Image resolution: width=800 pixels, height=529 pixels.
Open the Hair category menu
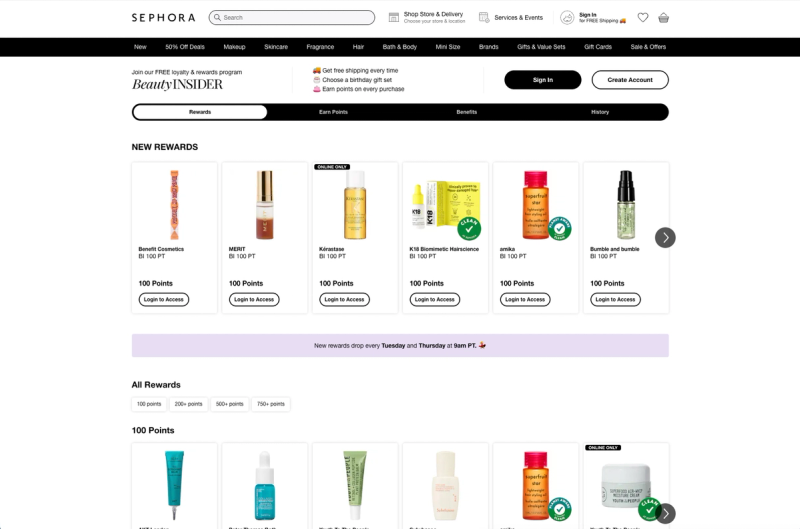(358, 47)
